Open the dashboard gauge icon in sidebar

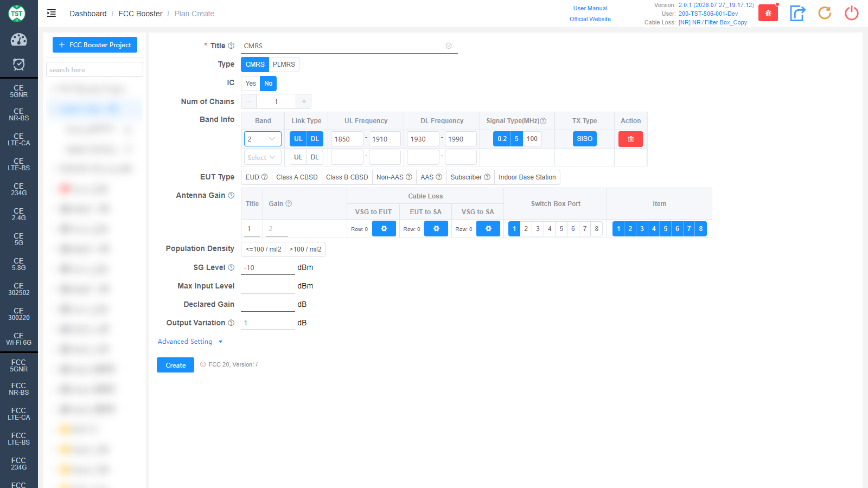(x=18, y=40)
